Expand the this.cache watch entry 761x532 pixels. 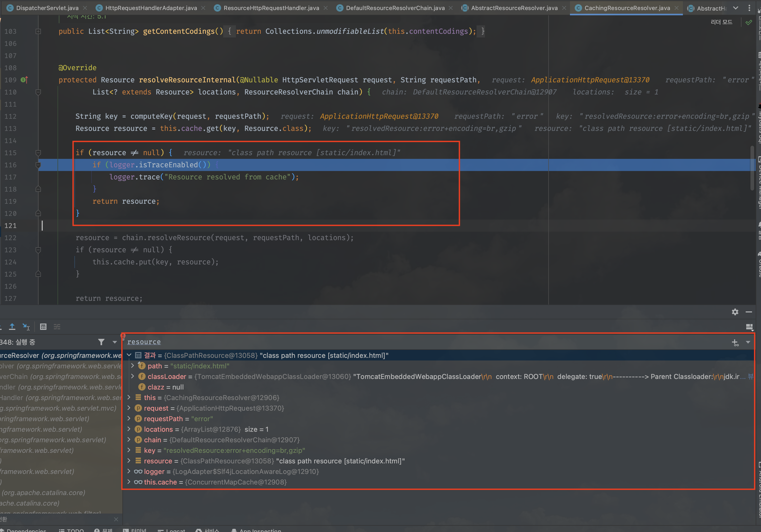[129, 482]
